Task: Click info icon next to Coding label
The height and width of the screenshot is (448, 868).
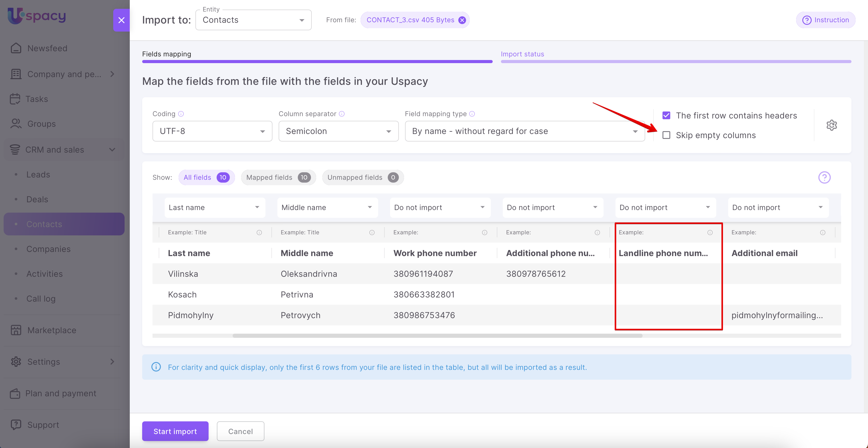Action: coord(181,114)
